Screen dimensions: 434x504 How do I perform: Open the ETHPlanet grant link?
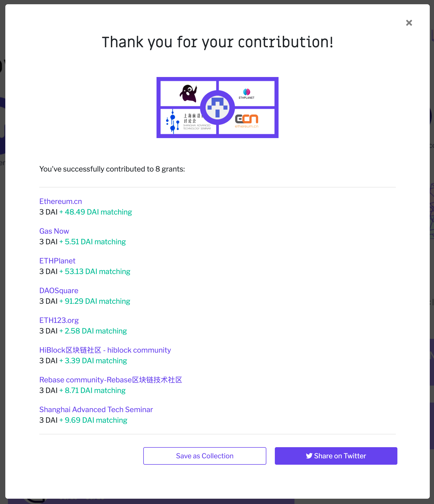[x=57, y=261]
